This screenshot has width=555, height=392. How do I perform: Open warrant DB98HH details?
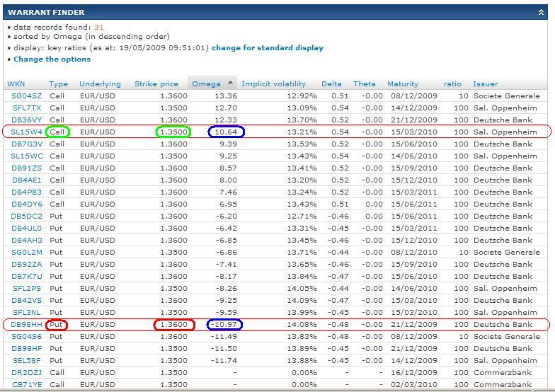click(27, 325)
